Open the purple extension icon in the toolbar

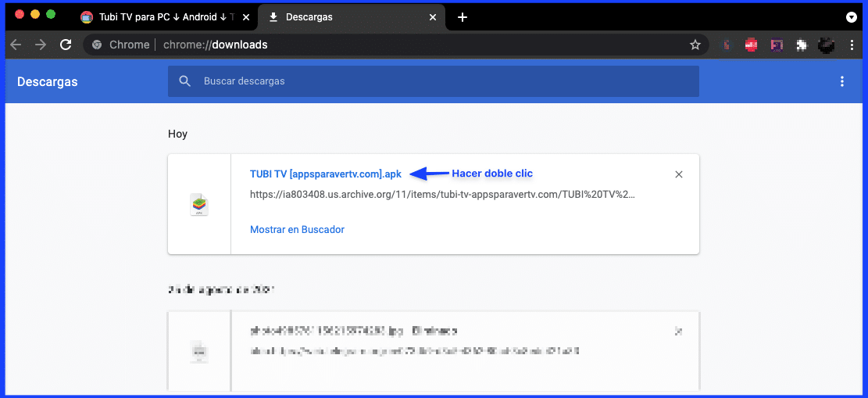777,45
